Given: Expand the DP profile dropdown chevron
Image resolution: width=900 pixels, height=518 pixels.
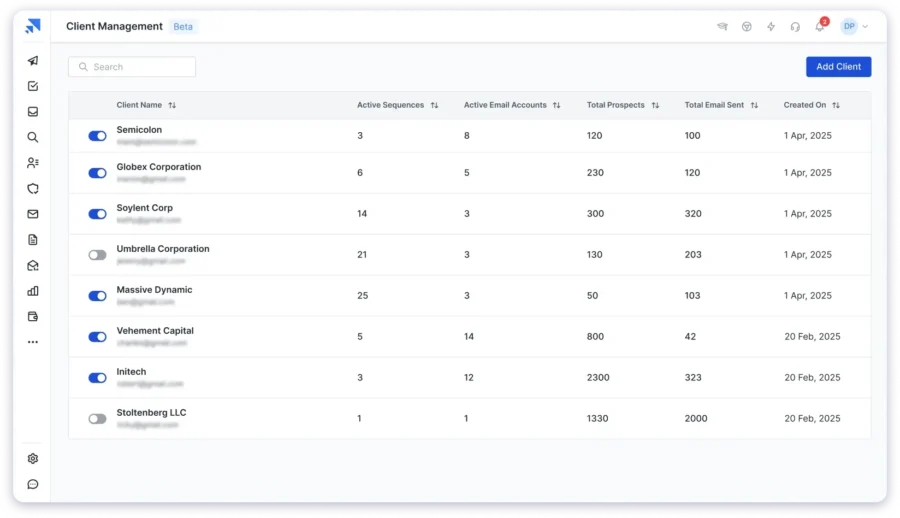Looking at the screenshot, I should [x=865, y=27].
